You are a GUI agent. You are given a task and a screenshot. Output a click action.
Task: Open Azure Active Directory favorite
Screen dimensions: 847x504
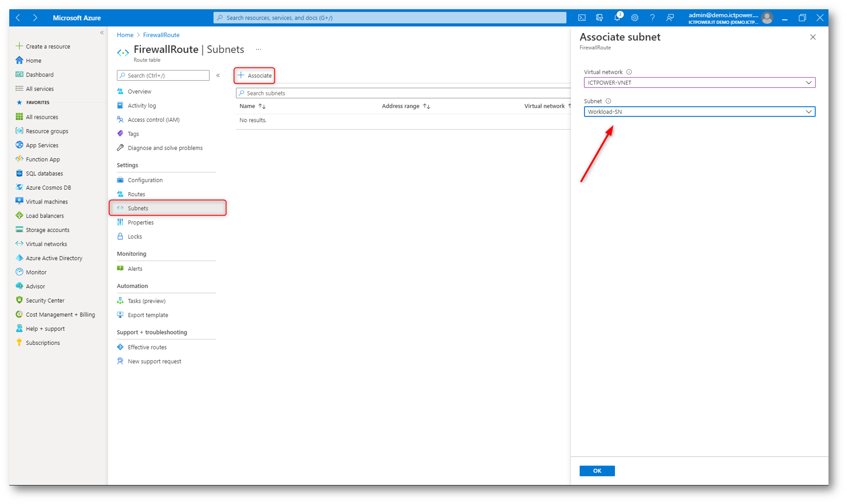point(54,258)
